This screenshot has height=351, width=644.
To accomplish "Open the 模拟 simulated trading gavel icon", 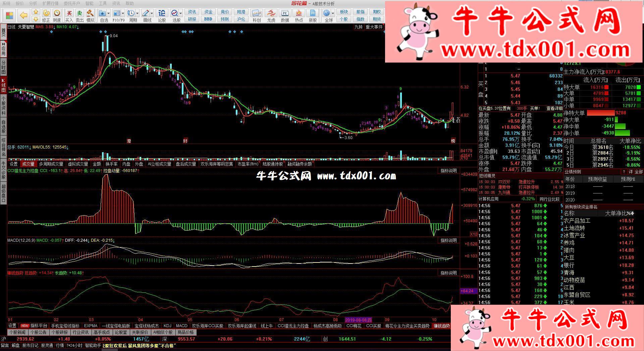I will (90, 15).
